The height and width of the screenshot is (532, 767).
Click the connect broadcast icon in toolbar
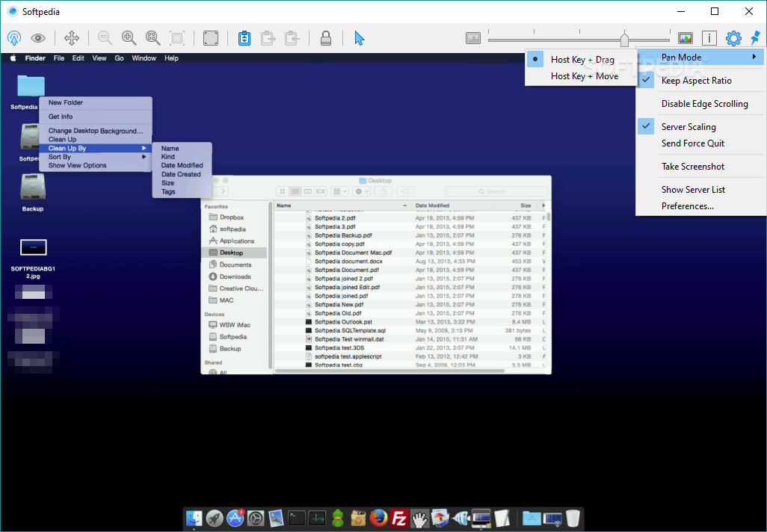pyautogui.click(x=14, y=38)
